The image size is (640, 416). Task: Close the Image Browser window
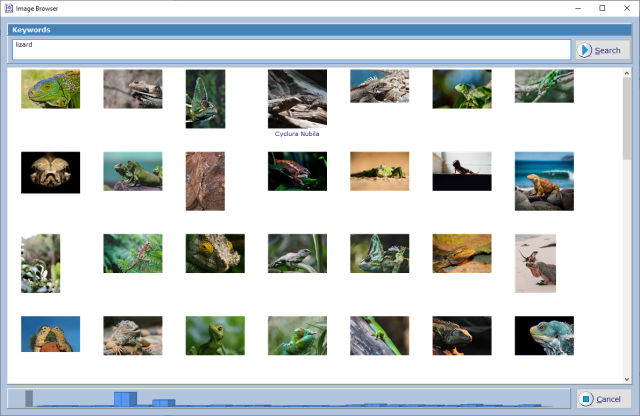click(x=627, y=8)
